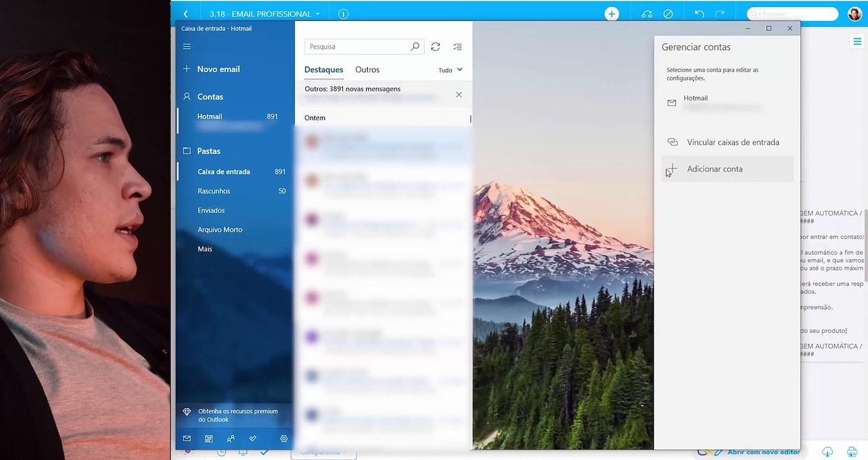Image resolution: width=868 pixels, height=460 pixels.
Task: Open the People contacts icon
Action: coord(231,439)
